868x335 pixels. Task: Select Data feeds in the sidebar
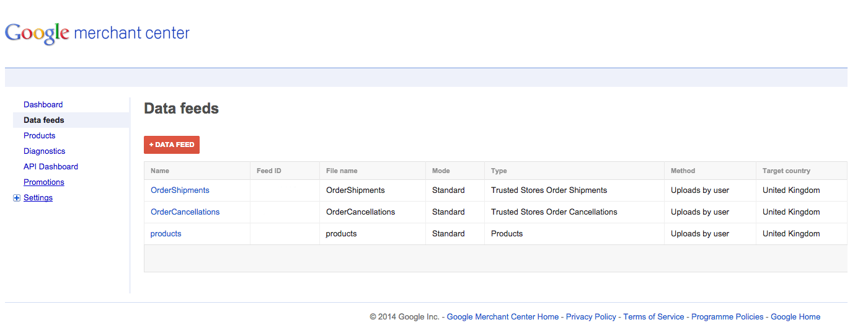point(44,120)
